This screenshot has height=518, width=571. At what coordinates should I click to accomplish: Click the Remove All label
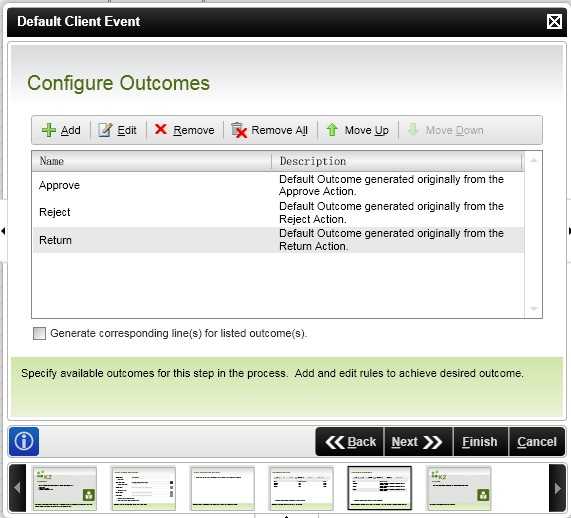pos(279,130)
